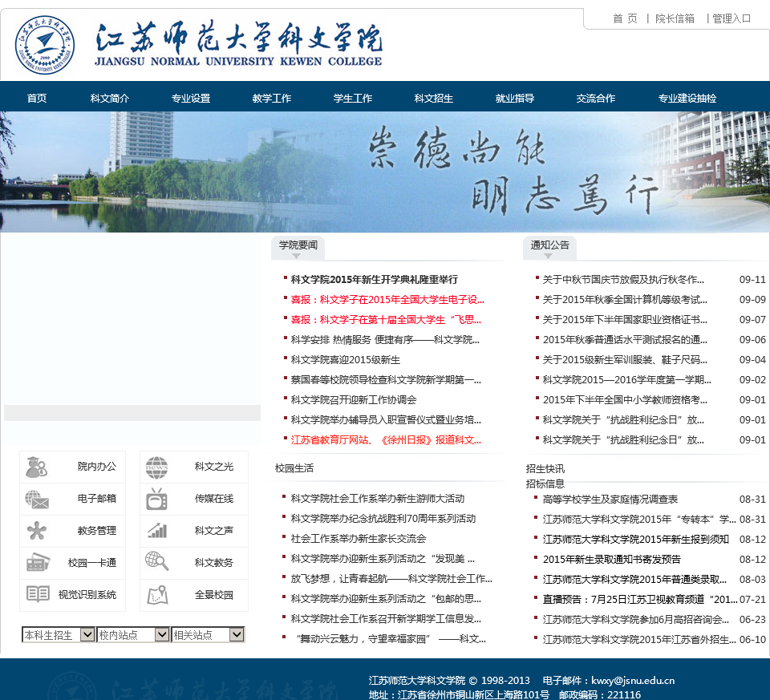This screenshot has height=700, width=770.
Task: Open 科文之声 quick link text
Action: (x=213, y=531)
